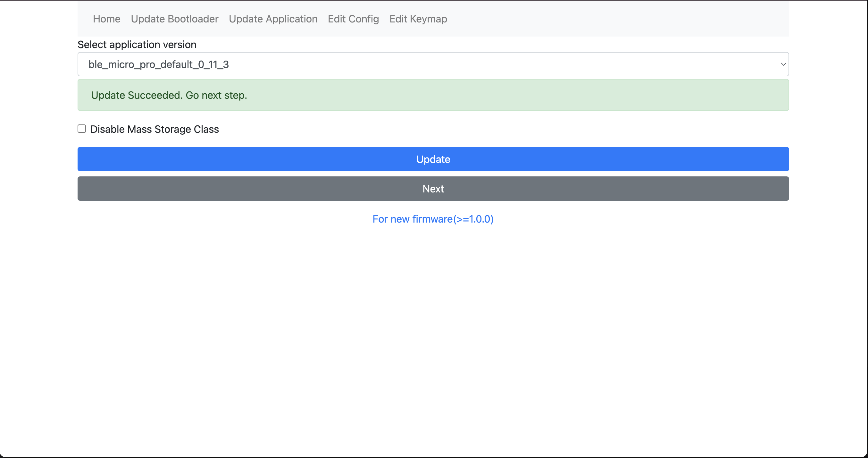The width and height of the screenshot is (868, 458).
Task: Click the Disable Mass Storage Class label
Action: coord(154,129)
